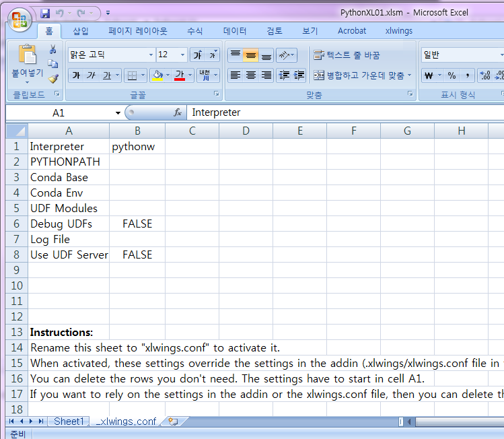Expand the font name dropdown
Viewport: 504px width, 439px height.
[151, 55]
